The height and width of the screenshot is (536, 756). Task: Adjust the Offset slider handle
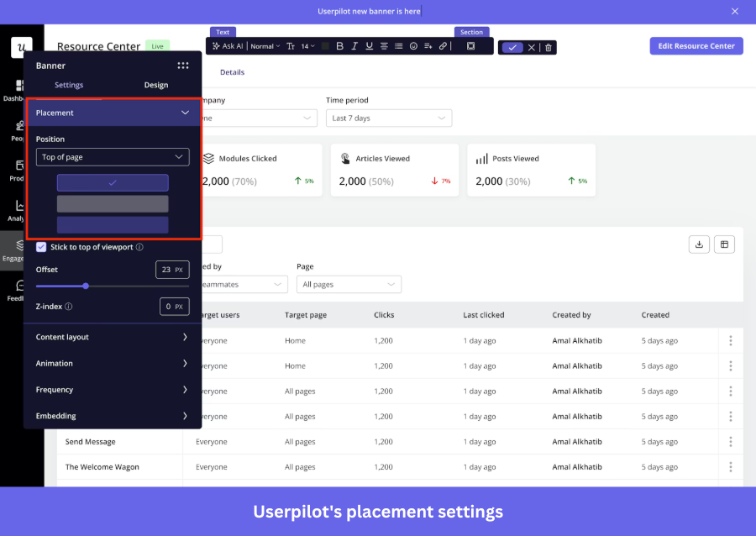coord(86,286)
